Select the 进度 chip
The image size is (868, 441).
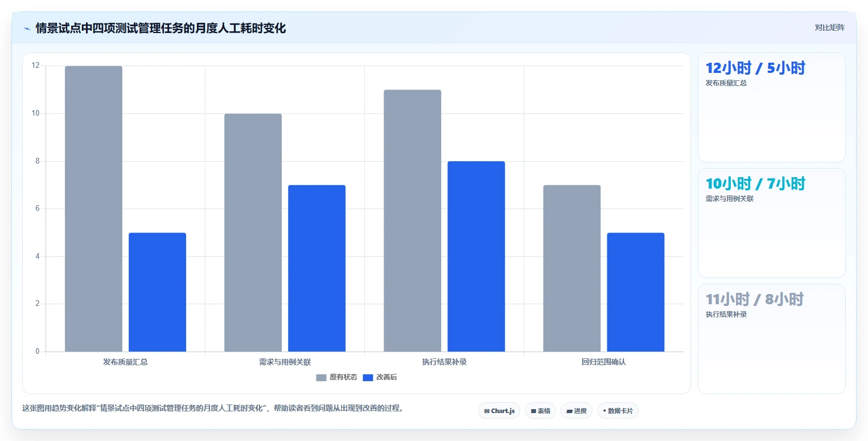click(577, 411)
